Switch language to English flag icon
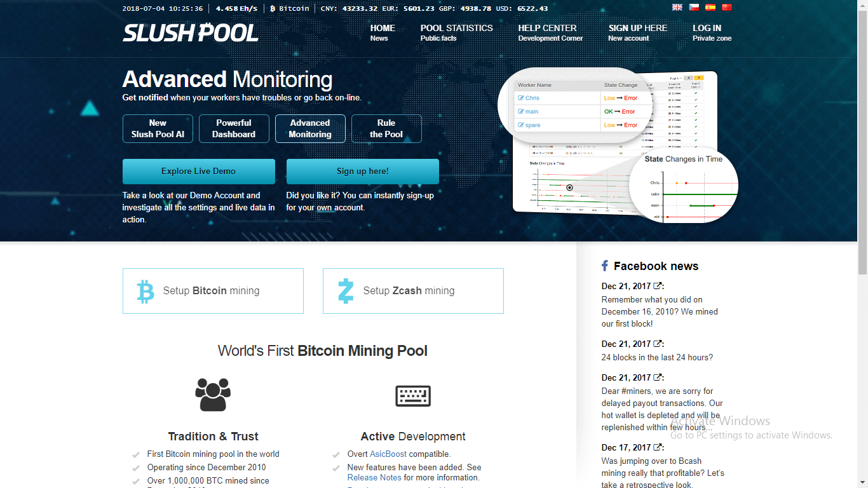This screenshot has height=488, width=868. pos(677,8)
